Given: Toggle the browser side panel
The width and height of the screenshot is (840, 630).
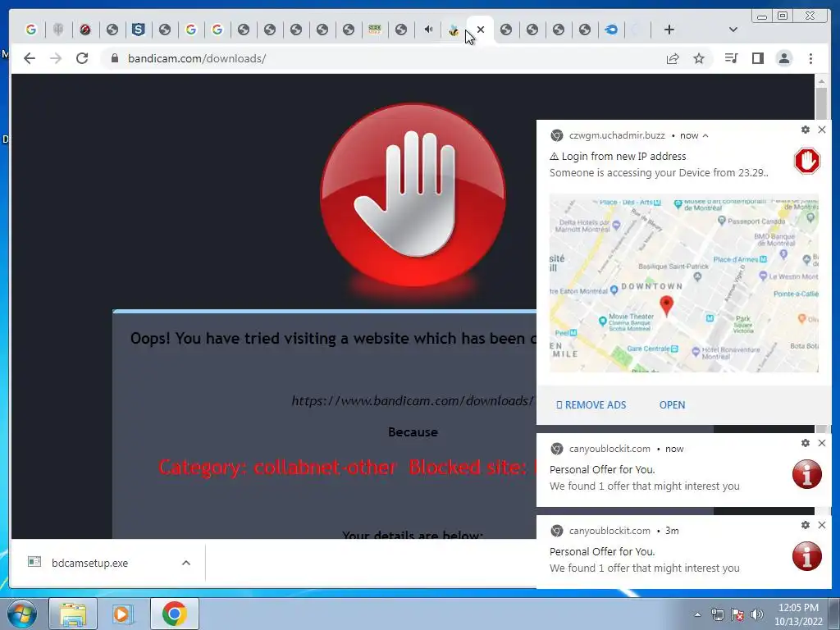Looking at the screenshot, I should pyautogui.click(x=757, y=58).
